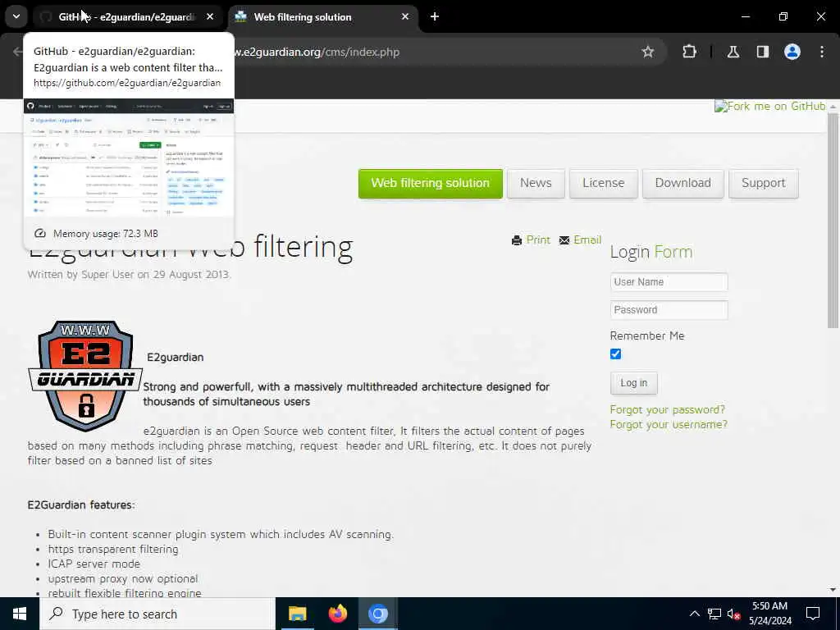This screenshot has width=840, height=630.
Task: Close the GitHub e2guardian tab
Action: (210, 16)
